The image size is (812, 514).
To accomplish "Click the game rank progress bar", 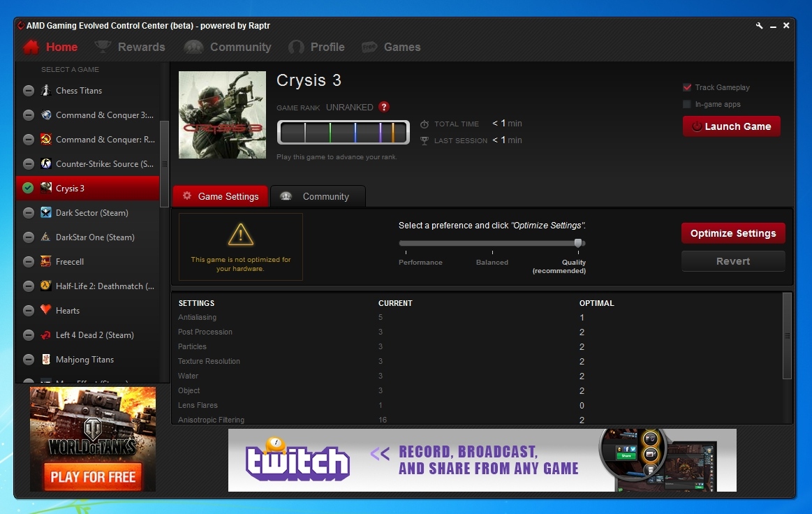I will coord(344,133).
